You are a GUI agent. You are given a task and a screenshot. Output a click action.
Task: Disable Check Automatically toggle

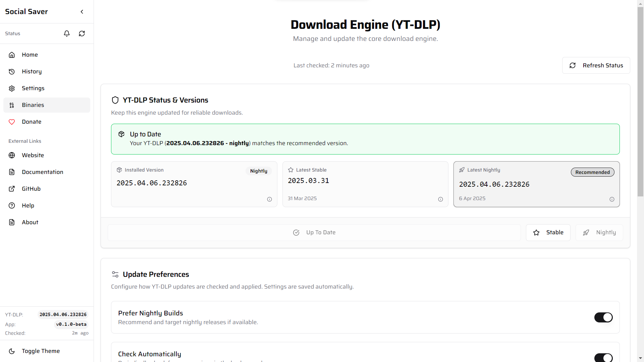tap(603, 358)
